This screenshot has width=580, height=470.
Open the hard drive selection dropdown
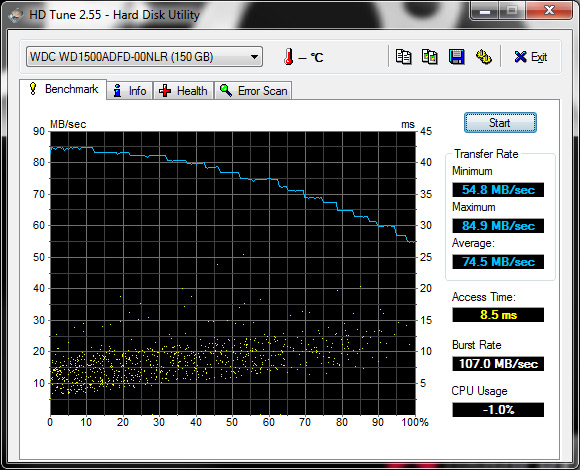point(144,57)
